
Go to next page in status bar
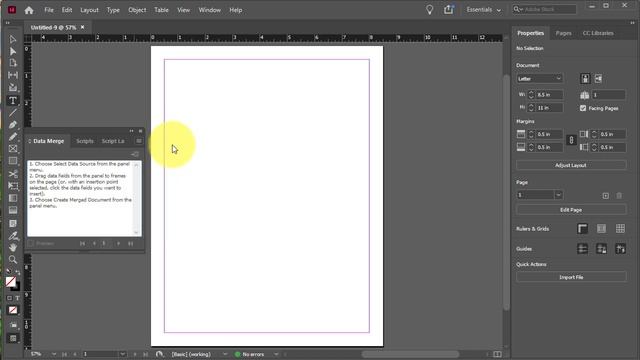coord(135,354)
